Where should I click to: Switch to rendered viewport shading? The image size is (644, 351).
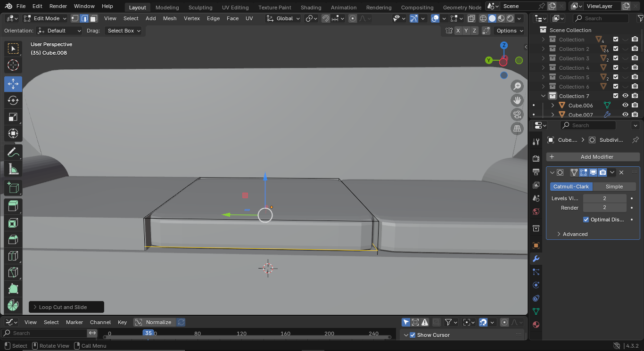point(510,18)
